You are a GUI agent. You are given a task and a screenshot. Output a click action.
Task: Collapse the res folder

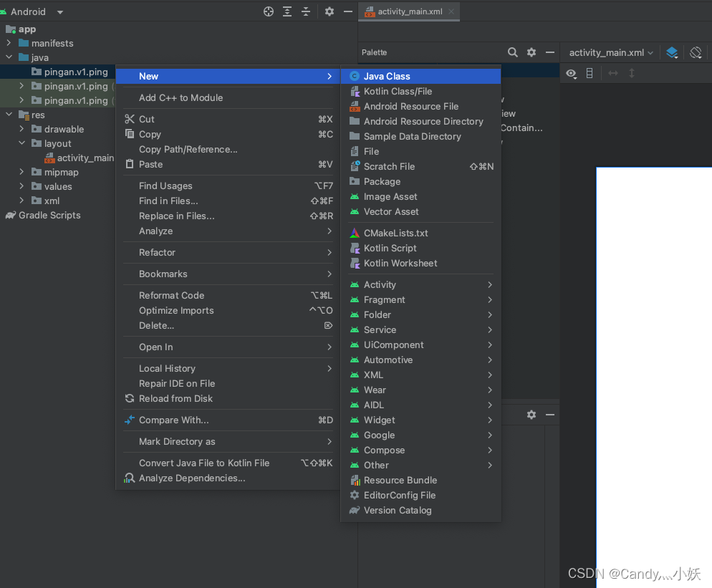(9, 115)
